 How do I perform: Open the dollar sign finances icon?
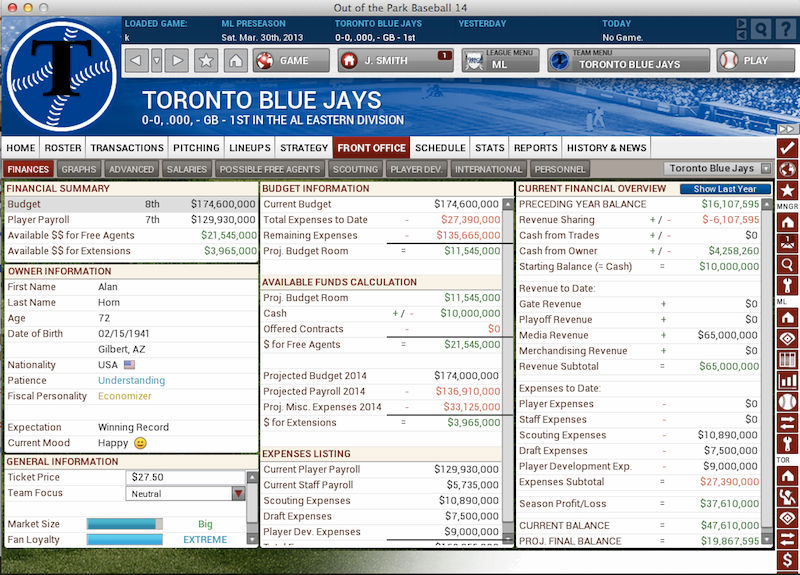pyautogui.click(x=787, y=560)
